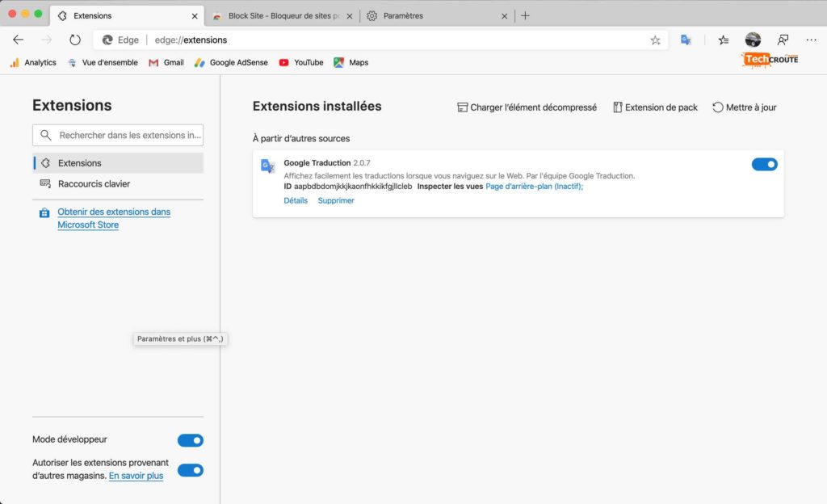The height and width of the screenshot is (504, 827).
Task: Click the extensions search field
Action: point(118,135)
